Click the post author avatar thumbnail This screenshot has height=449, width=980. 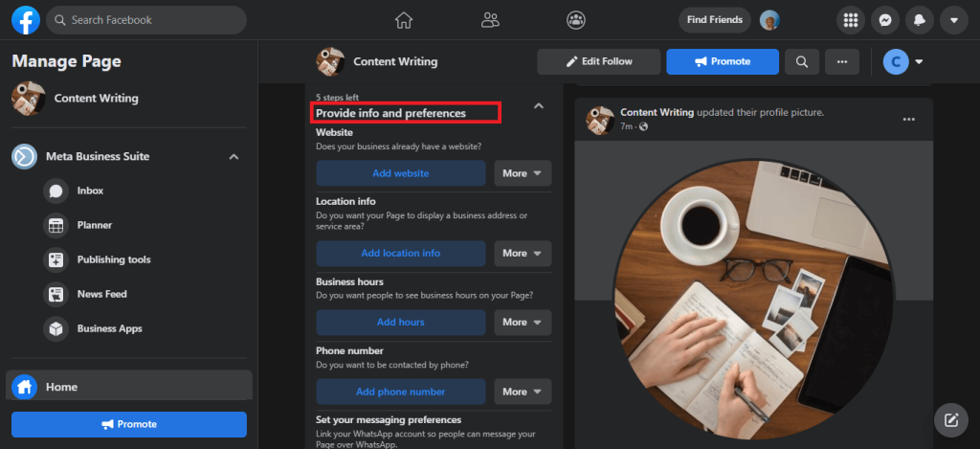coord(600,120)
